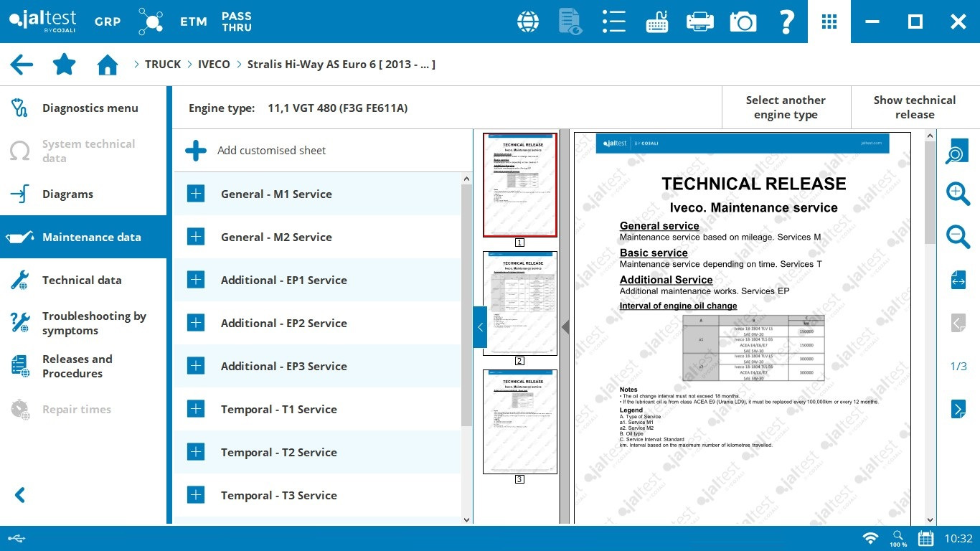Click the TRUCK breadcrumb

pyautogui.click(x=163, y=65)
